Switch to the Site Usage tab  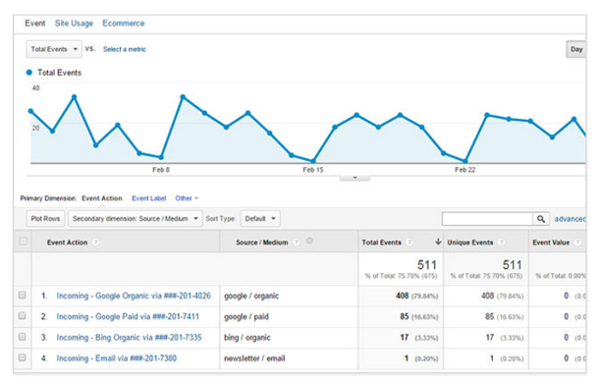74,23
